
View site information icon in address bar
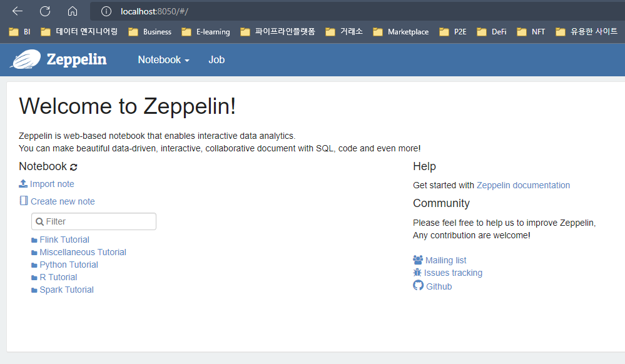tap(106, 11)
